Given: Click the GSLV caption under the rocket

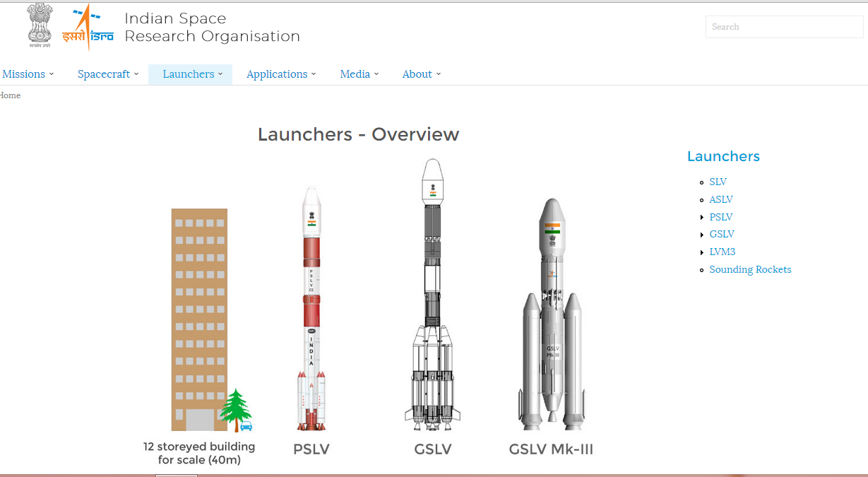Looking at the screenshot, I should click(x=433, y=449).
